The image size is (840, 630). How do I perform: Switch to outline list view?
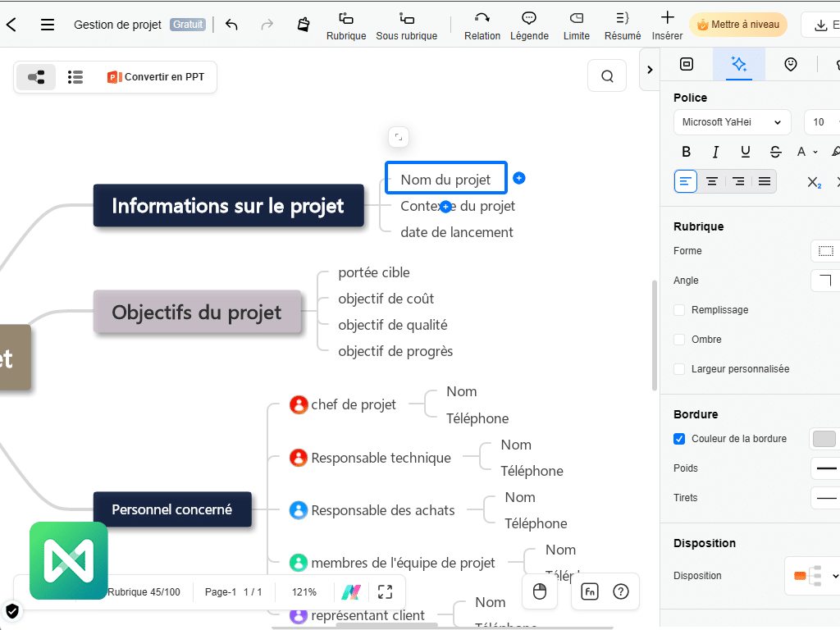(x=75, y=77)
